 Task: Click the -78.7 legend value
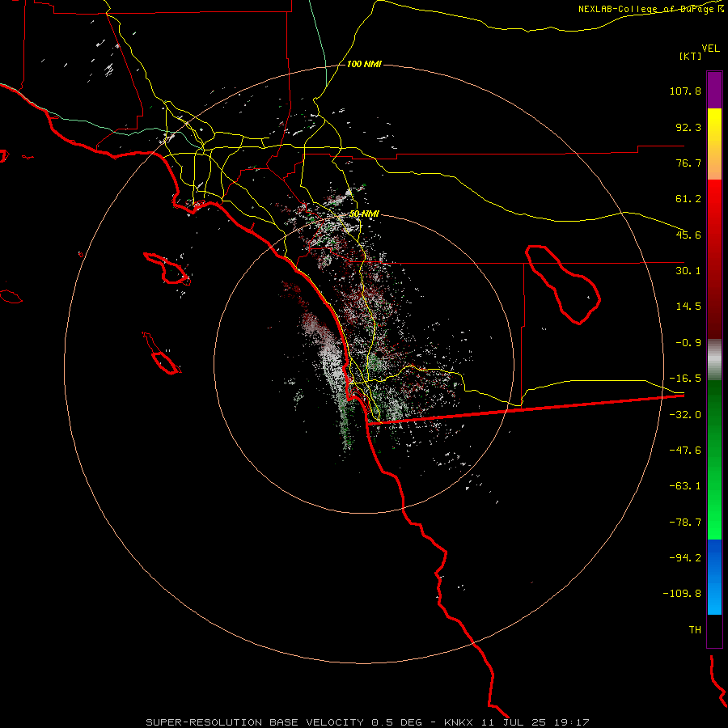click(685, 523)
